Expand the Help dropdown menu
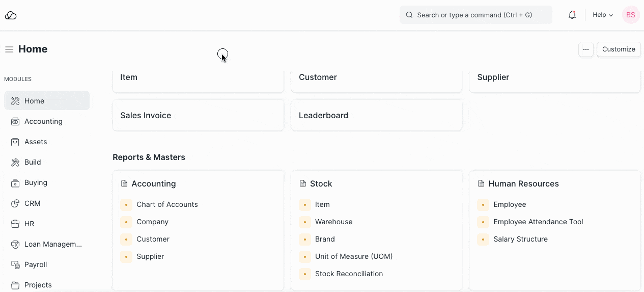 (x=603, y=15)
